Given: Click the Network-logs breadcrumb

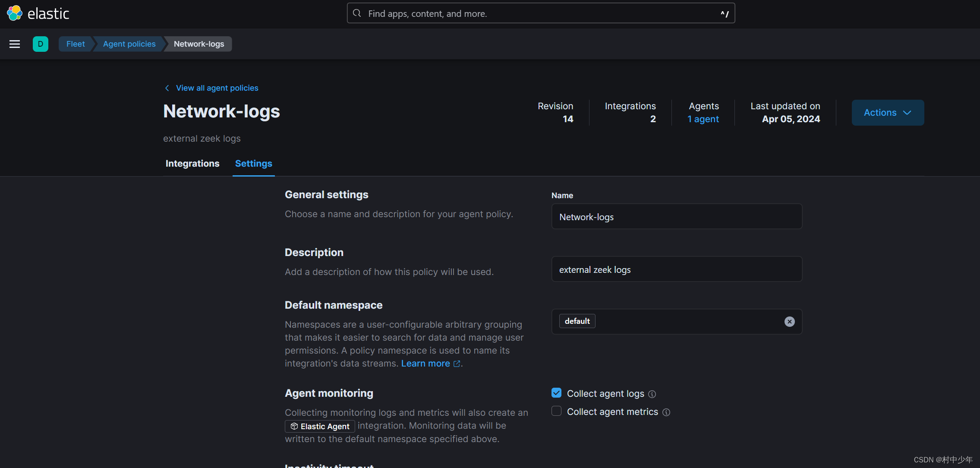Looking at the screenshot, I should click(x=199, y=44).
